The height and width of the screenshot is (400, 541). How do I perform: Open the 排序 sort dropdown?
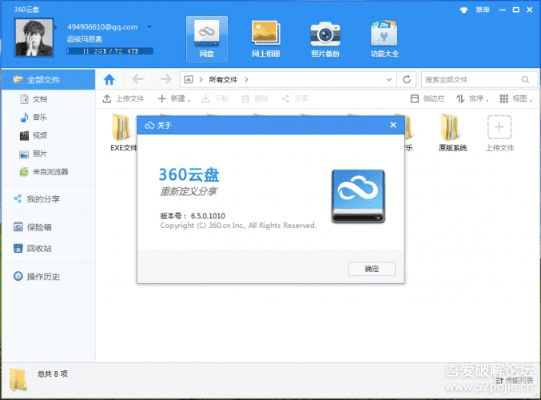[x=472, y=99]
